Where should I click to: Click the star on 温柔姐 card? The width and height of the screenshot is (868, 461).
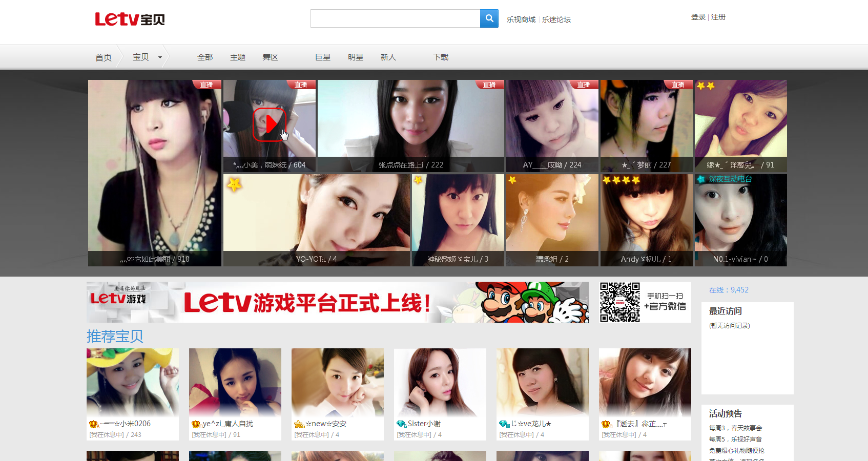coord(512,180)
